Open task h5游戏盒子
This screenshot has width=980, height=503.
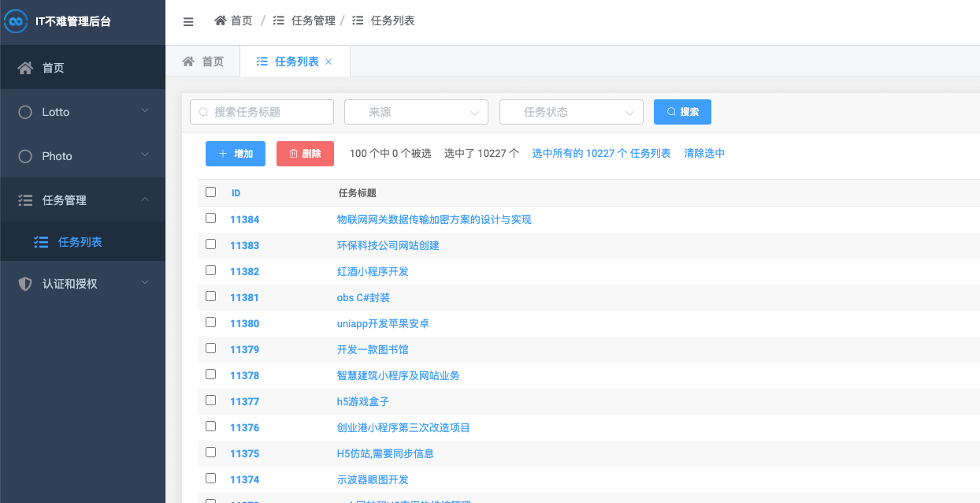pos(363,401)
